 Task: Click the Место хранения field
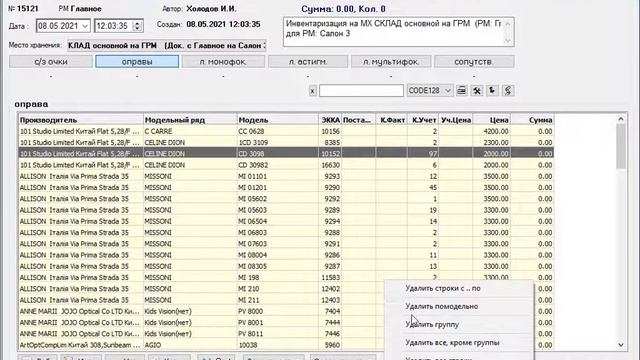pos(167,45)
